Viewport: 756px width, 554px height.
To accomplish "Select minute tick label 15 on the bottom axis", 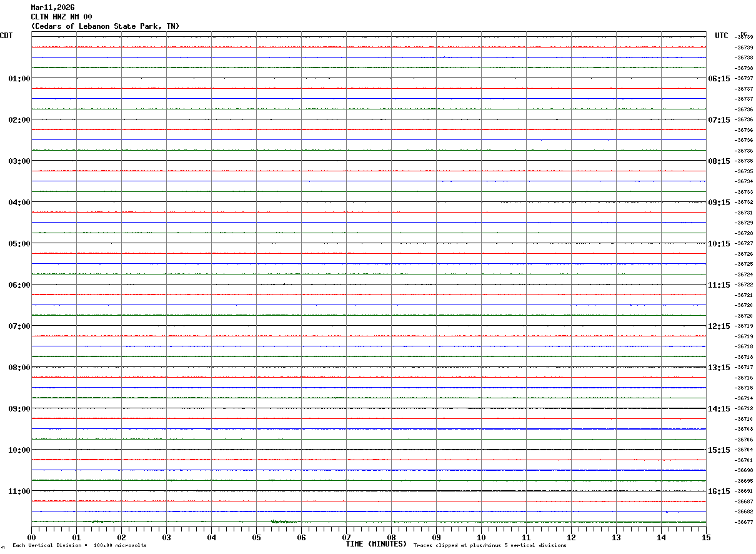I will 706,537.
